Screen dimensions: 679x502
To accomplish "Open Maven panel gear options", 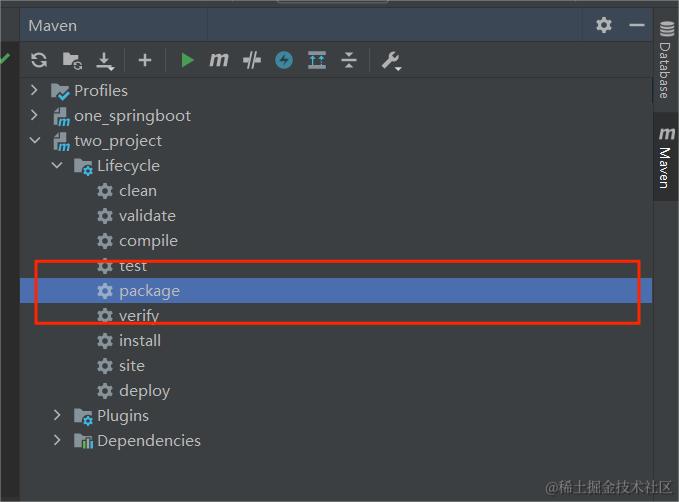I will [604, 25].
